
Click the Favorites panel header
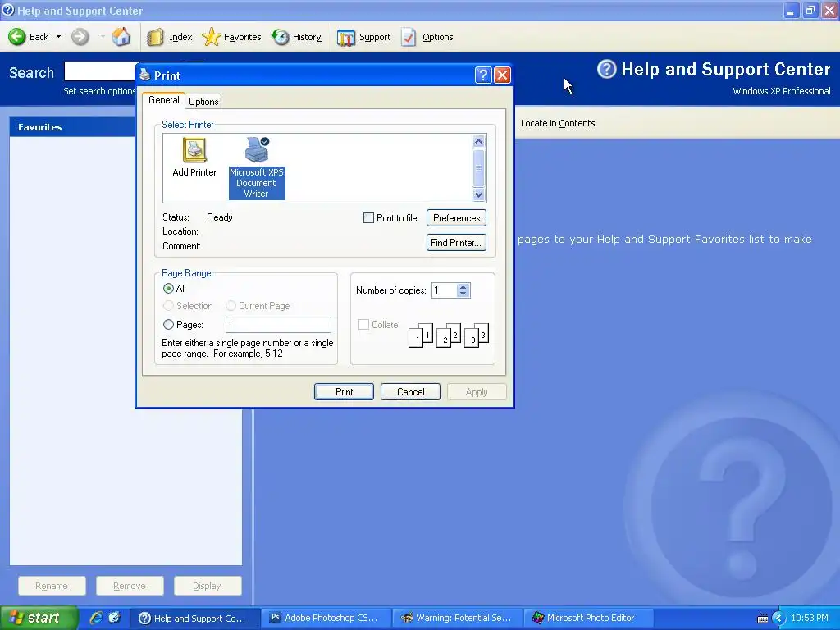coord(72,127)
